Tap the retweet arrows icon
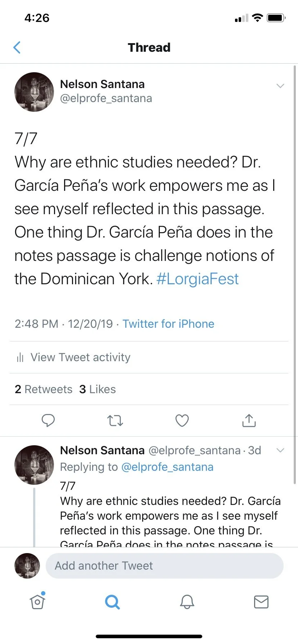 [115, 420]
